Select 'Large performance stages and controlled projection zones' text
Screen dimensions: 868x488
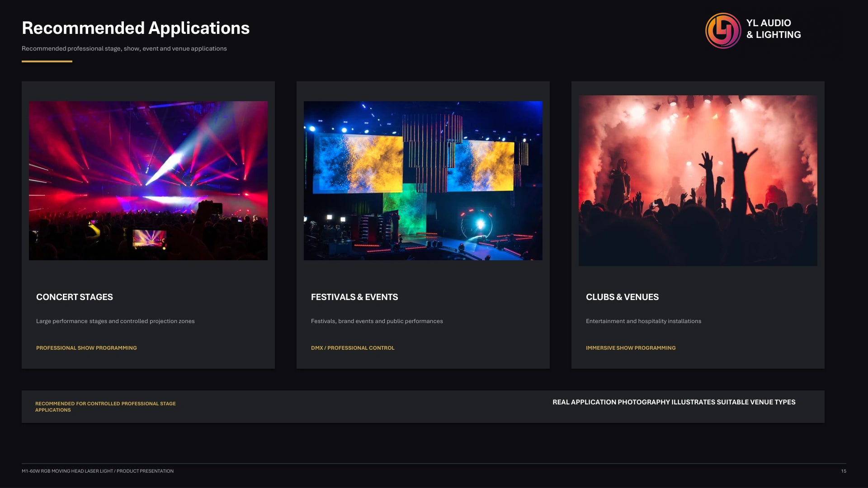pyautogui.click(x=115, y=321)
